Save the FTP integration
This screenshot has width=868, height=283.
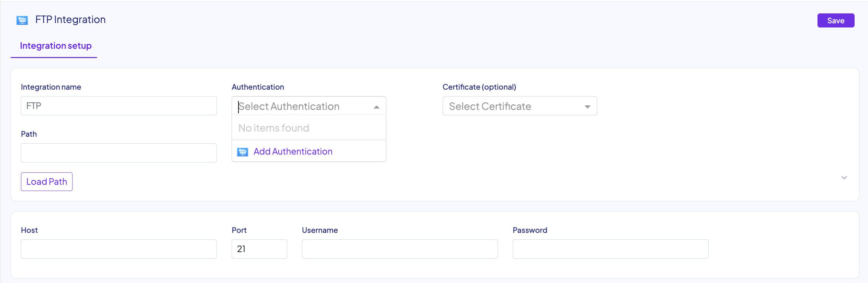point(835,21)
